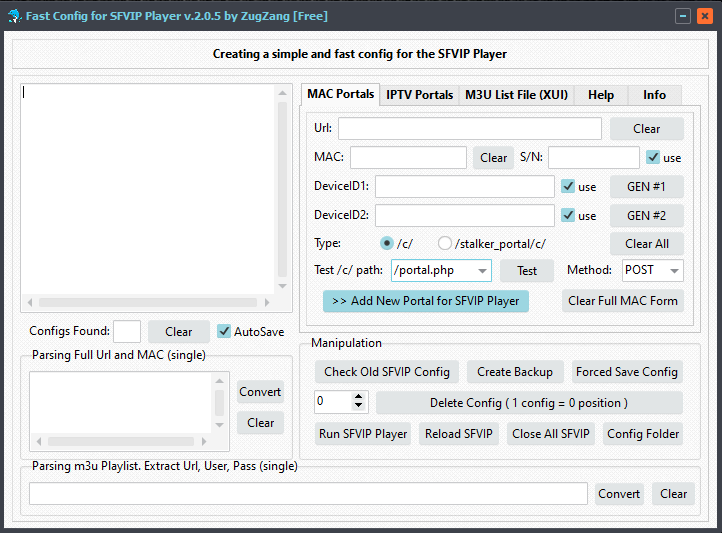Generate DeviceID with GEN #2
This screenshot has height=533, width=722.
(x=646, y=216)
